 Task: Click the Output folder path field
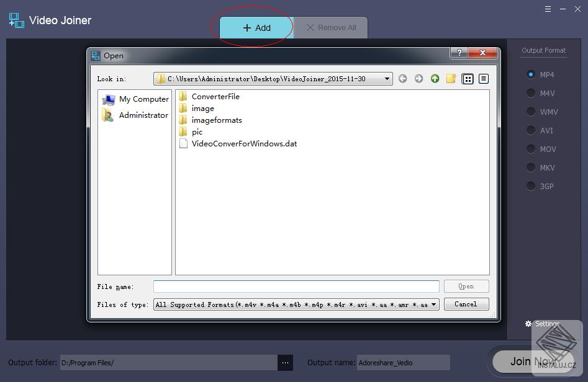[169, 363]
